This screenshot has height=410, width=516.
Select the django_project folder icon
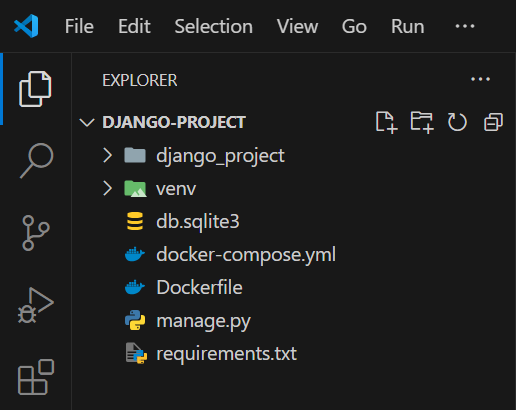(x=135, y=155)
